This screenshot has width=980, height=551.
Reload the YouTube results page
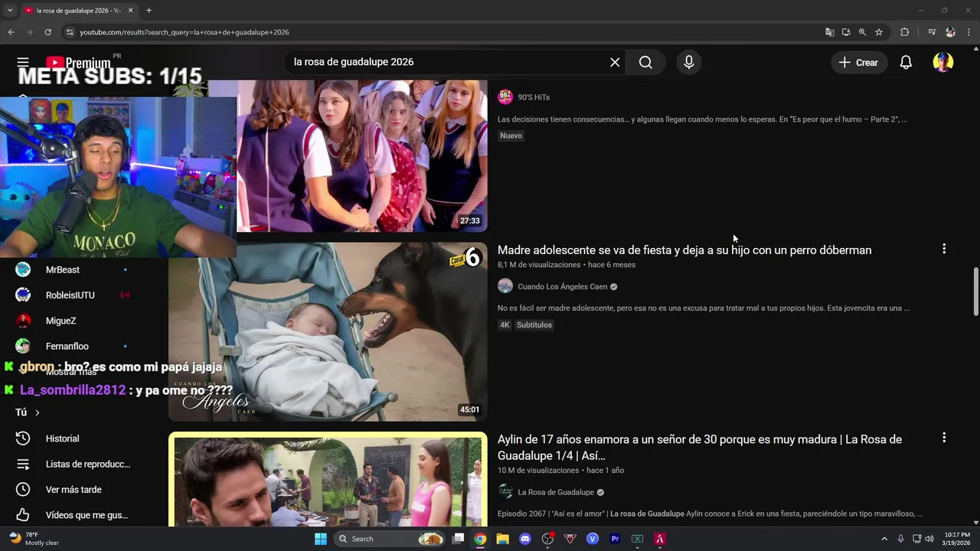[x=47, y=32]
